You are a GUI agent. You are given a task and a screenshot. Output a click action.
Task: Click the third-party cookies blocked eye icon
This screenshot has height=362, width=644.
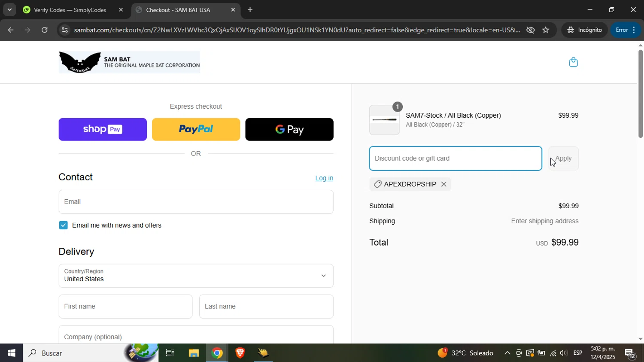pos(531,30)
